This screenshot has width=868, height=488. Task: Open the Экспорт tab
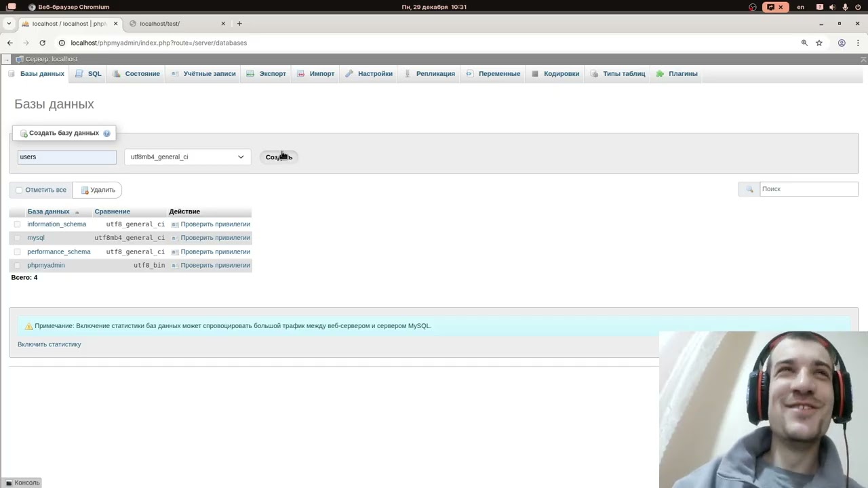click(x=267, y=74)
